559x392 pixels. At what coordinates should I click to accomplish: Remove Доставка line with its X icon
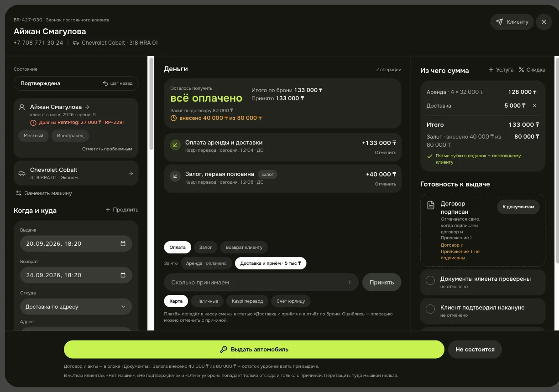pyautogui.click(x=535, y=106)
